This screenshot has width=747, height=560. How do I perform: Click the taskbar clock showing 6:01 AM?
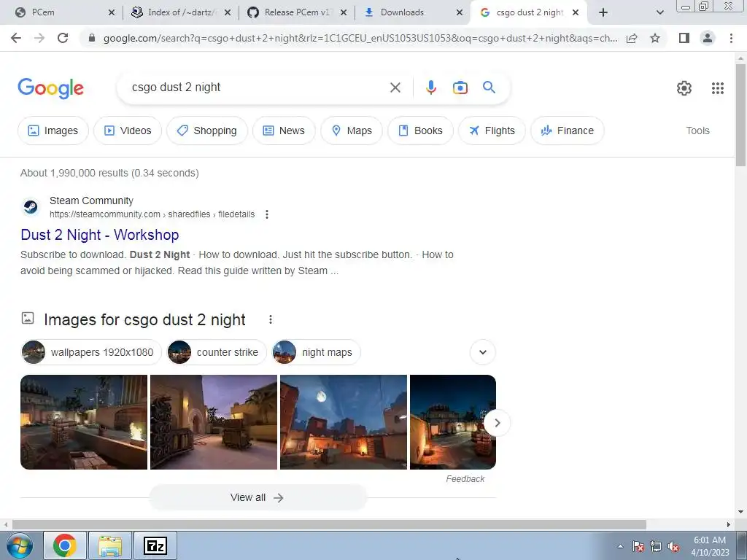pos(710,546)
